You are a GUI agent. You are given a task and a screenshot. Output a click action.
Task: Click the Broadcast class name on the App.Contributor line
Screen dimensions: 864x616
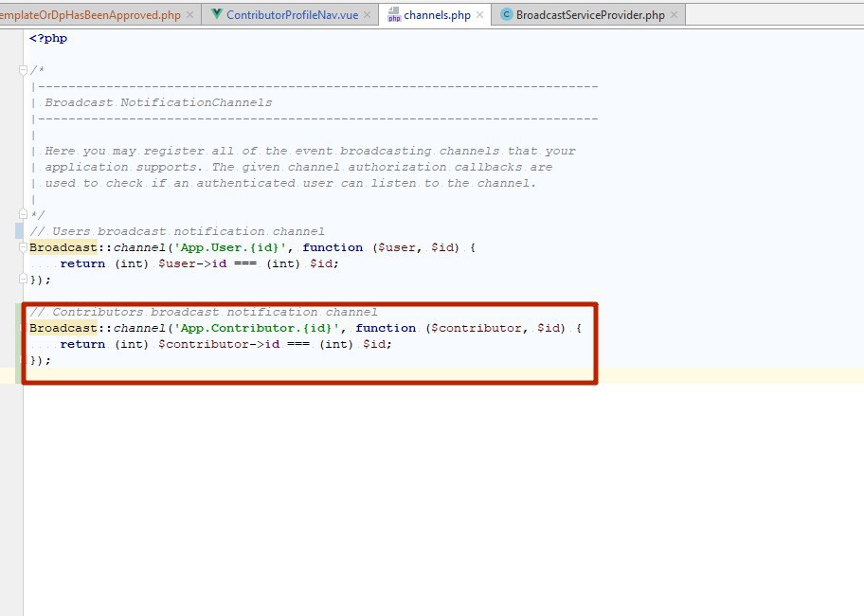click(63, 328)
